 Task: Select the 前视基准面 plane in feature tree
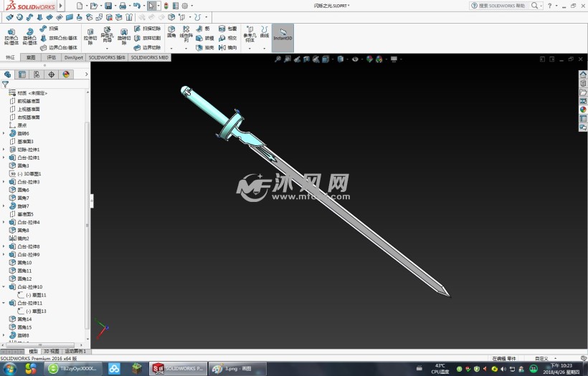click(24, 101)
